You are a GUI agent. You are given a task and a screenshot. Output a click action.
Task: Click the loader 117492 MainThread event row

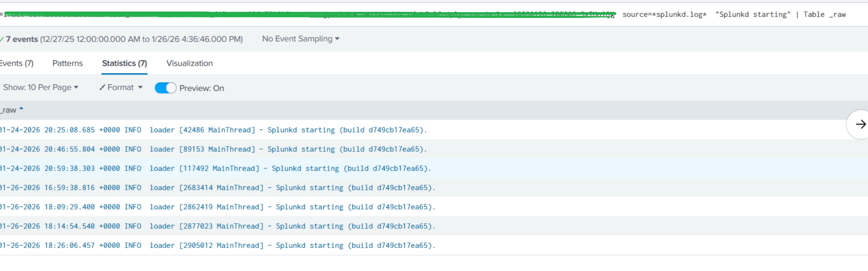click(x=434, y=168)
